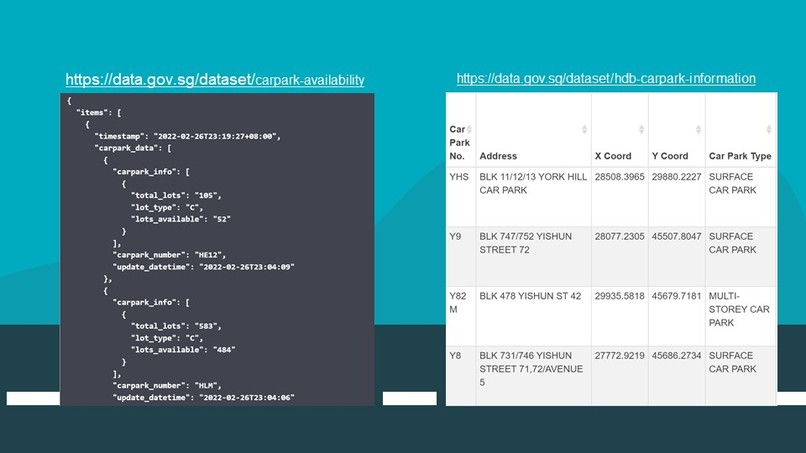
Task: Click the X Coord column header text
Action: [613, 156]
